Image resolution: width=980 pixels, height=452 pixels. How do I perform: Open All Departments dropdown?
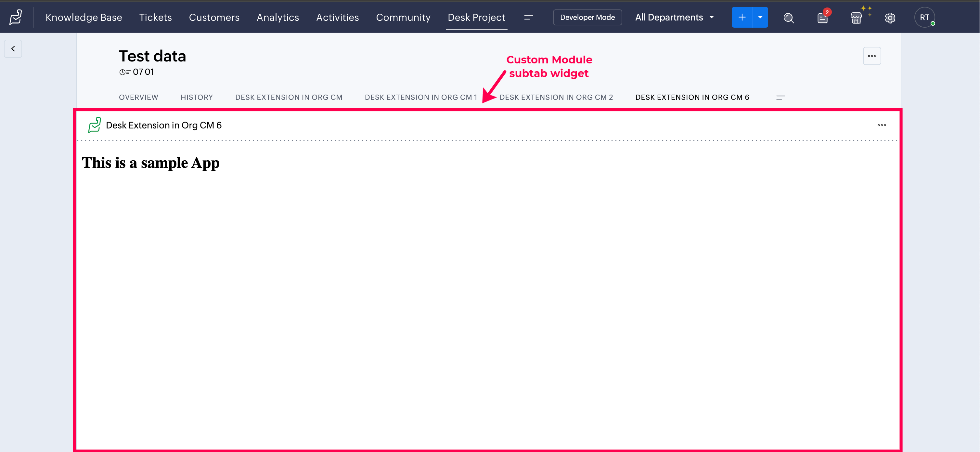coord(674,17)
